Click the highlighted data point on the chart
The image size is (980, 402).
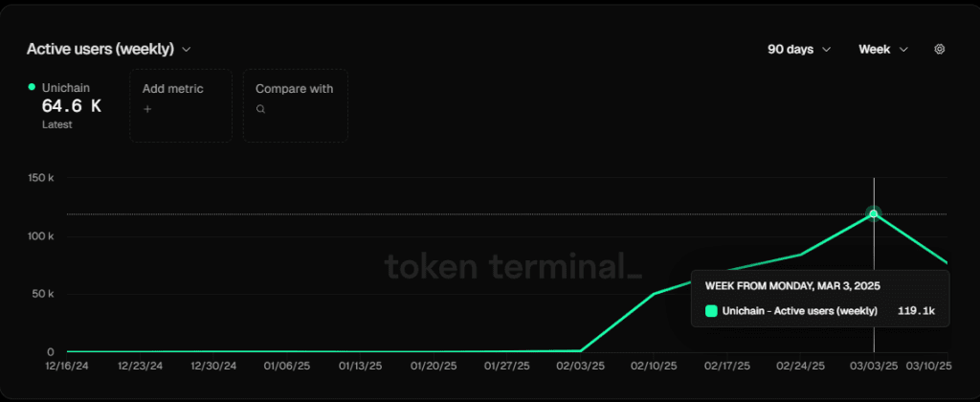tap(873, 213)
